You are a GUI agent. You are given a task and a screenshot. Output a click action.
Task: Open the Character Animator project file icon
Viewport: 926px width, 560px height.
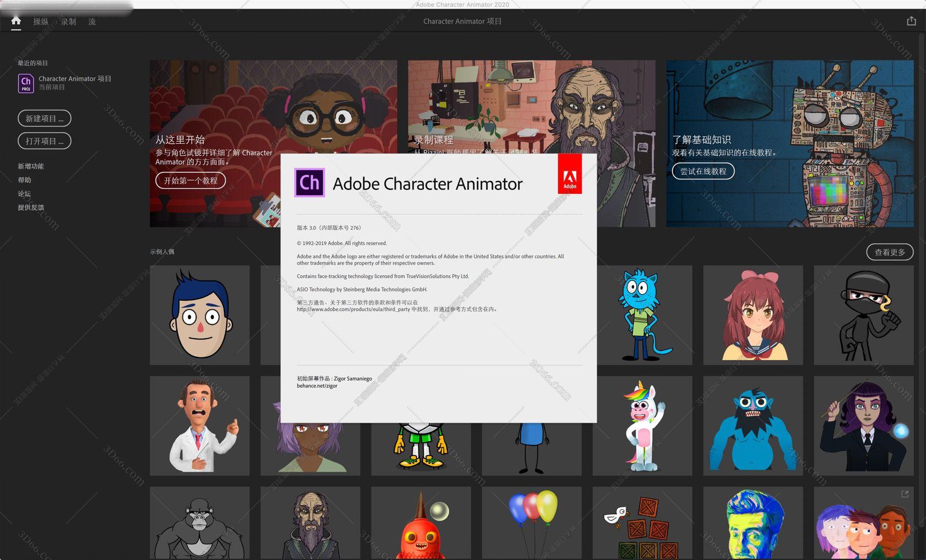point(26,83)
